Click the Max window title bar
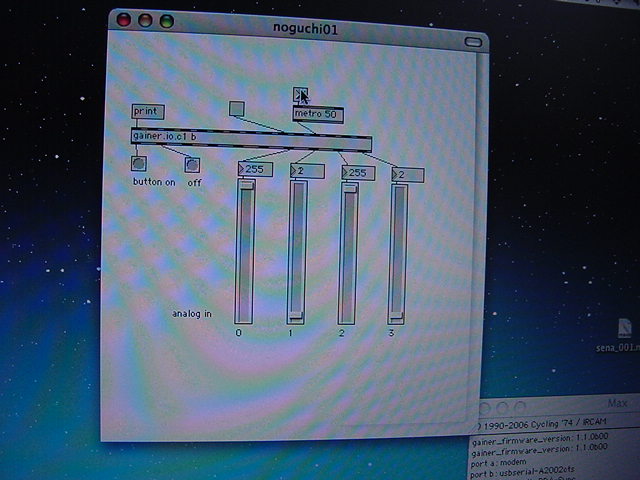 coord(559,406)
